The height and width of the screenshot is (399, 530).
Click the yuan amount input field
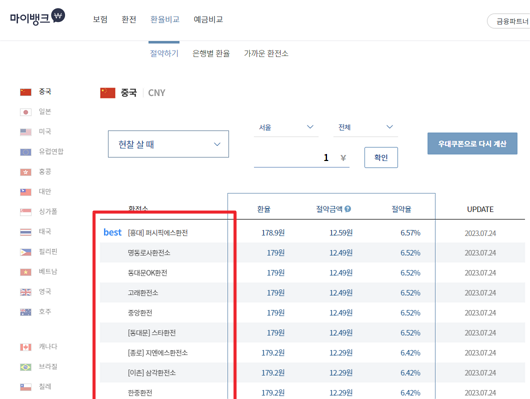(x=302, y=158)
